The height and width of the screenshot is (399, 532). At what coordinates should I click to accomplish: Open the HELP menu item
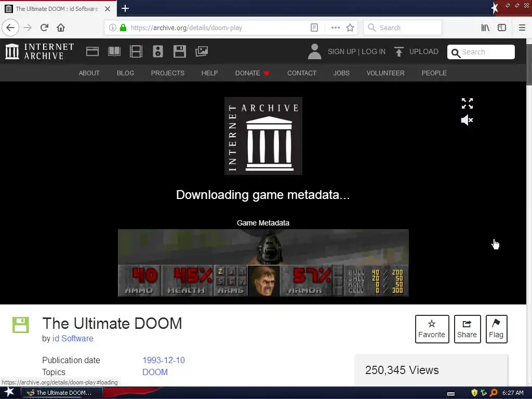[210, 73]
